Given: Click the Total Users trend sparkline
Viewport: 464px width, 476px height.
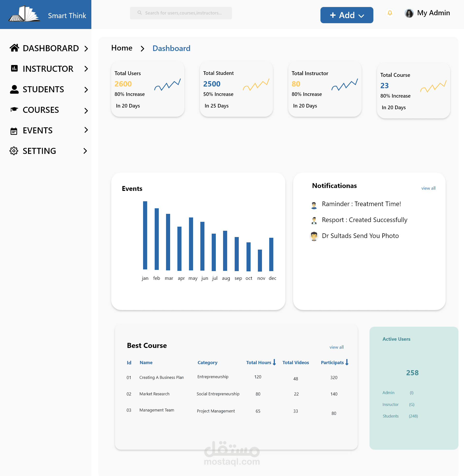Looking at the screenshot, I should [x=168, y=85].
